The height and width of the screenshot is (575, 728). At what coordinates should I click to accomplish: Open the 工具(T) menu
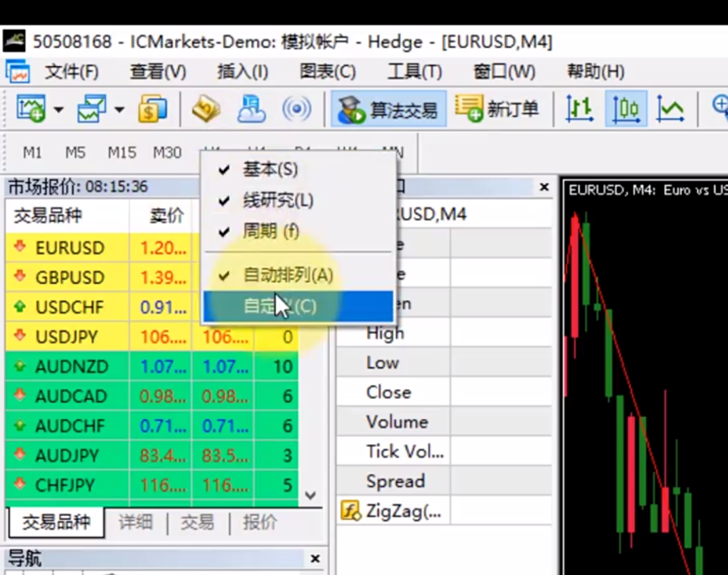(x=415, y=72)
